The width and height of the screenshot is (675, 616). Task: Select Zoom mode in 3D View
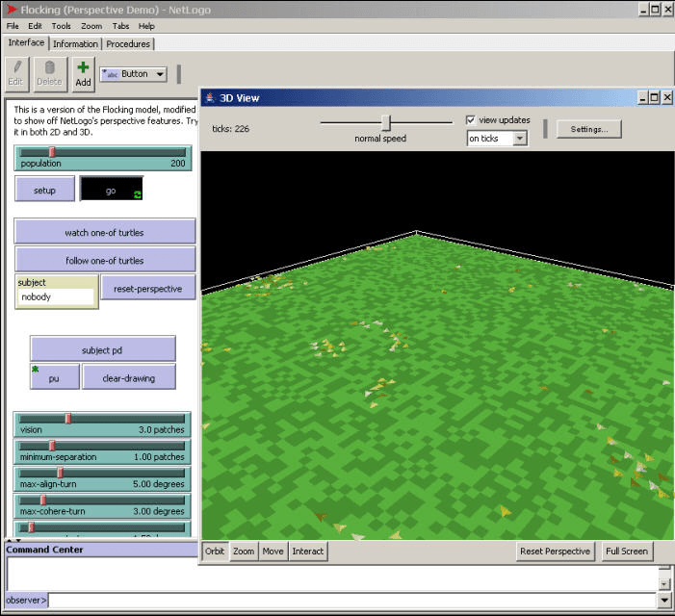(x=244, y=552)
